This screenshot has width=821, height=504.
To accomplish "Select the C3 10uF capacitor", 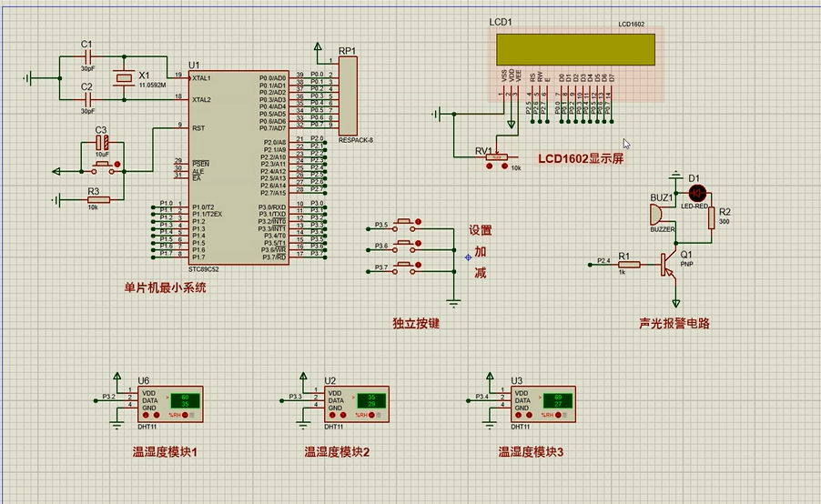I will [105, 145].
